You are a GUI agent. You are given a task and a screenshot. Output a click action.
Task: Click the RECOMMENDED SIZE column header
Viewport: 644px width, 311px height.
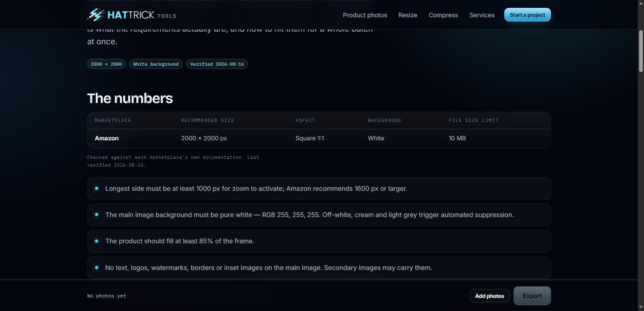207,120
